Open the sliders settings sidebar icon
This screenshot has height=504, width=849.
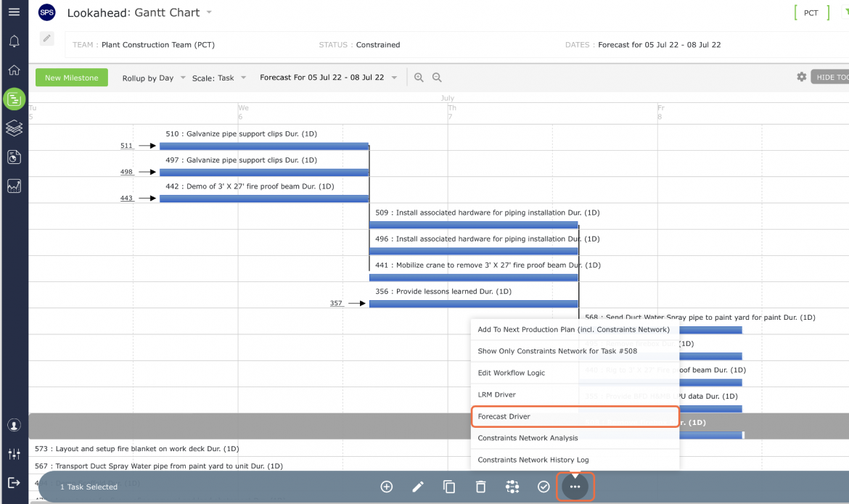14,454
